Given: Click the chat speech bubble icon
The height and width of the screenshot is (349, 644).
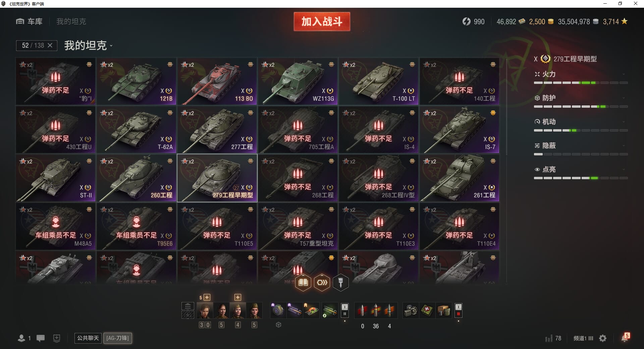Looking at the screenshot, I should pos(41,338).
